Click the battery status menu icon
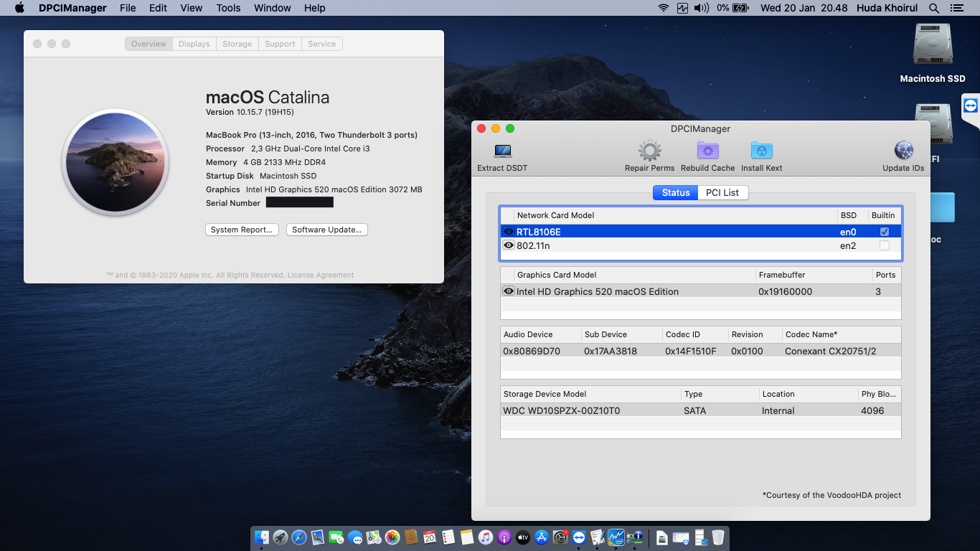 click(x=740, y=8)
